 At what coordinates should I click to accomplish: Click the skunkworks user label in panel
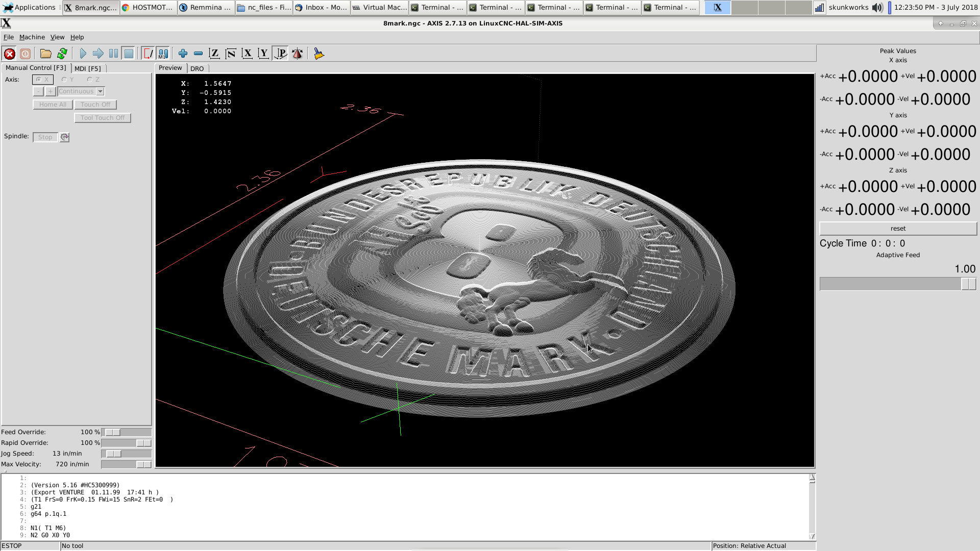coord(848,7)
